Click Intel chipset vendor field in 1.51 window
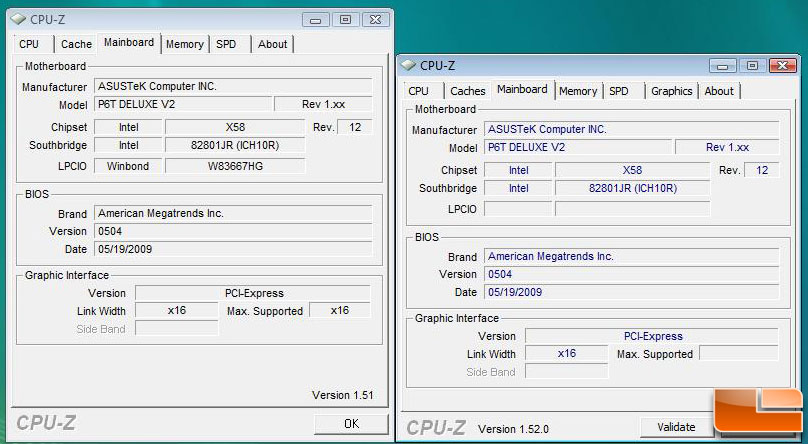 [128, 127]
